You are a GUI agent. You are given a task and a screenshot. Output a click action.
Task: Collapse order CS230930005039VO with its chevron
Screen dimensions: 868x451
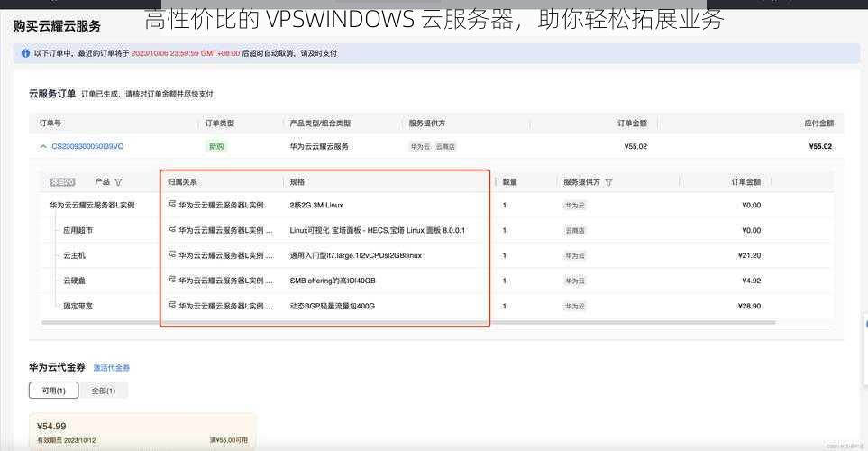click(x=43, y=146)
